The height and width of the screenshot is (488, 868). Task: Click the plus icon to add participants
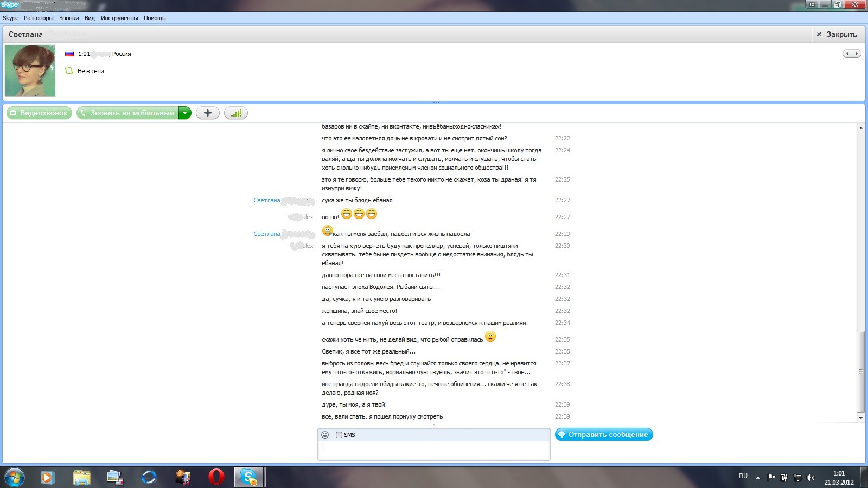coord(207,113)
